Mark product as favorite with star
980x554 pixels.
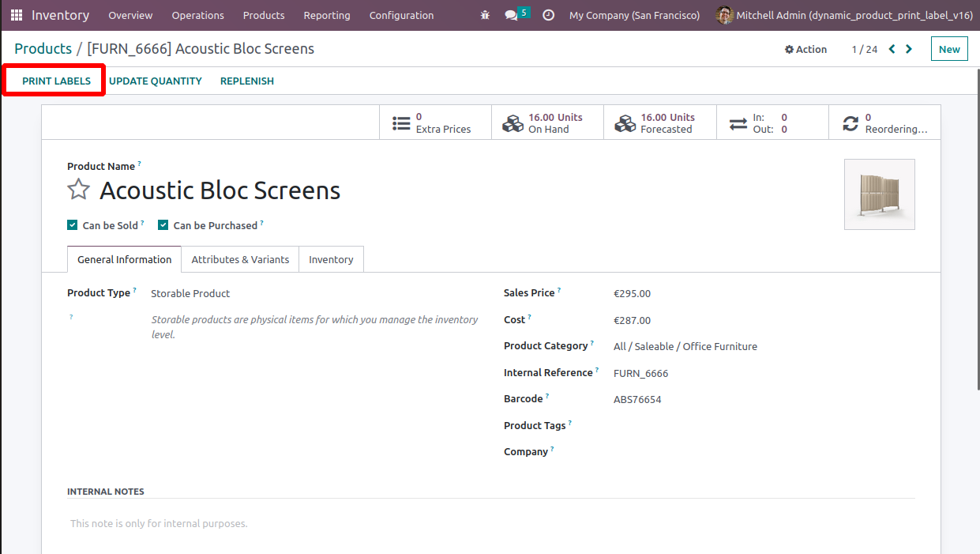(78, 190)
